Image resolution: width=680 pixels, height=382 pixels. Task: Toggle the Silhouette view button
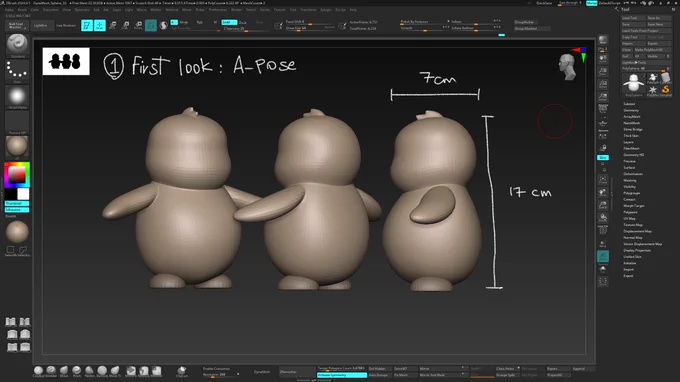[x=17, y=210]
